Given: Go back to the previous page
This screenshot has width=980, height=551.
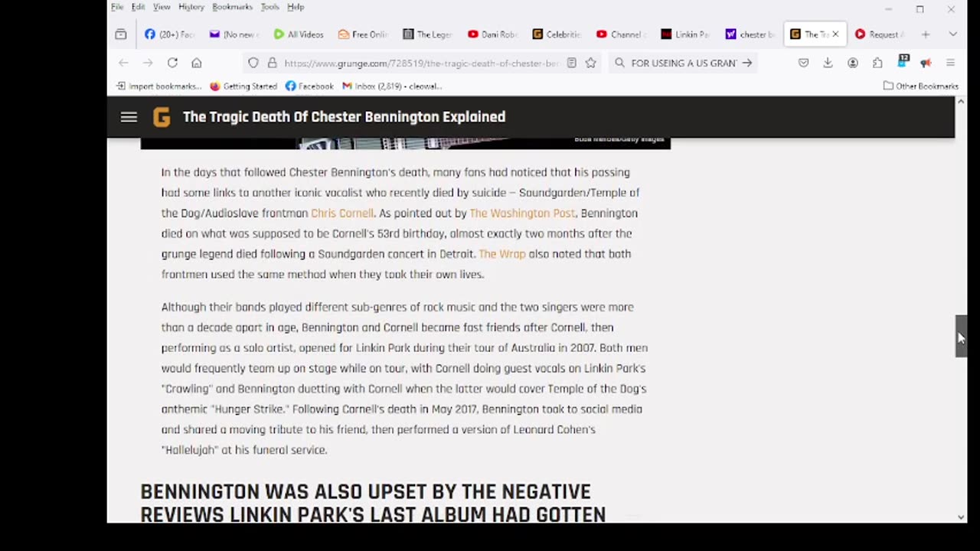Looking at the screenshot, I should tap(124, 63).
